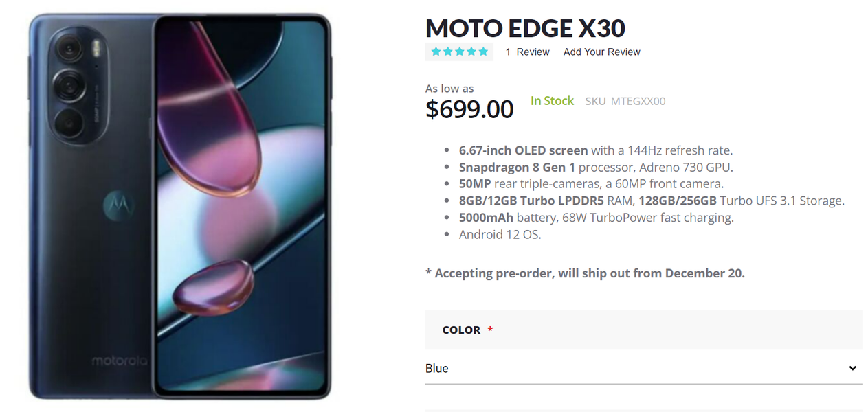868x412 pixels.
Task: Click the pre-order shipping notice text
Action: (x=585, y=273)
